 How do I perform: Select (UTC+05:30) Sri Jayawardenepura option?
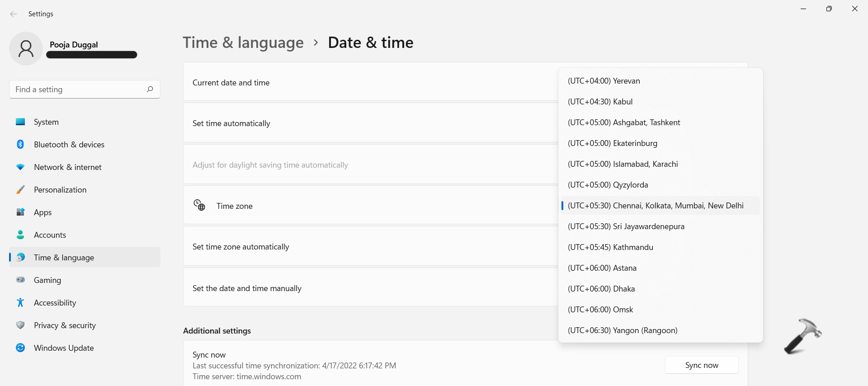point(626,226)
